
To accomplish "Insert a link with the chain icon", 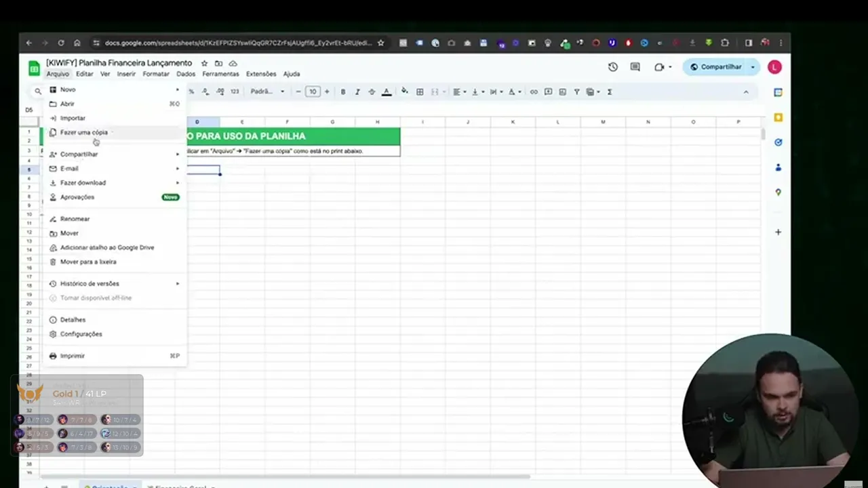I will click(534, 91).
